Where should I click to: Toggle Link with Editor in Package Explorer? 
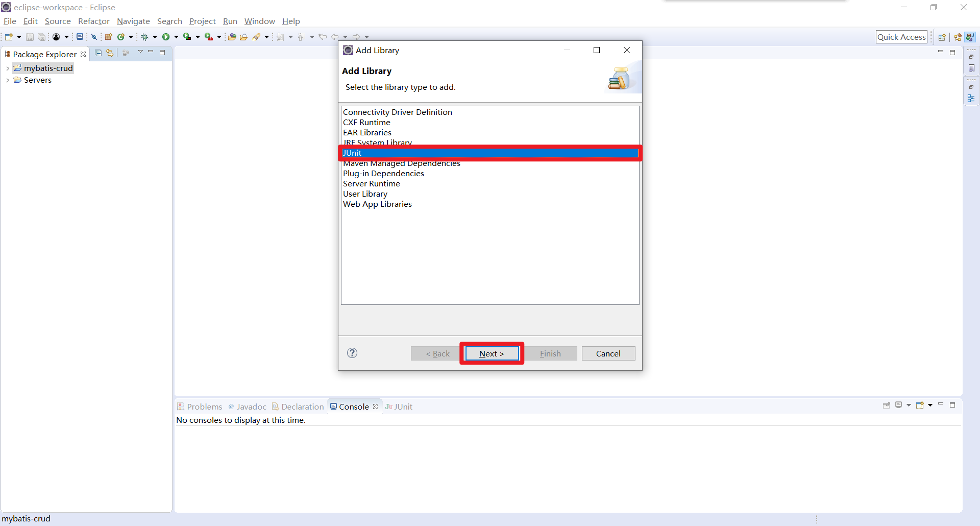[x=110, y=53]
